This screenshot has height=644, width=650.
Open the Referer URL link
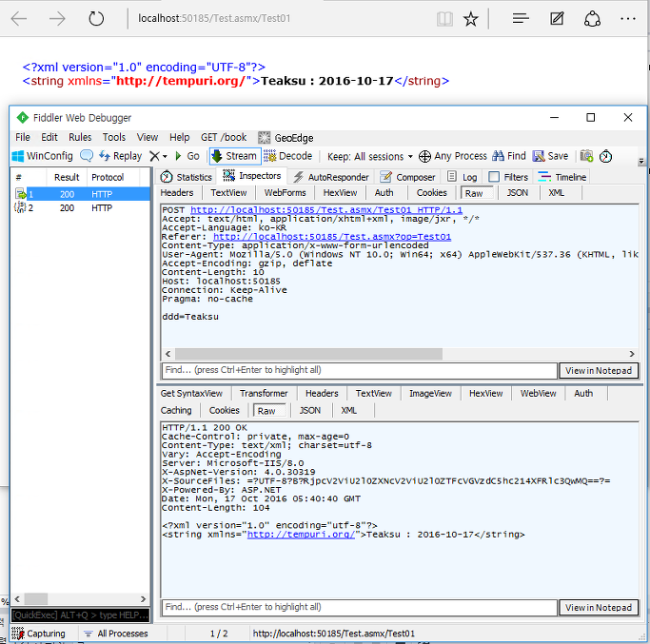pos(331,237)
